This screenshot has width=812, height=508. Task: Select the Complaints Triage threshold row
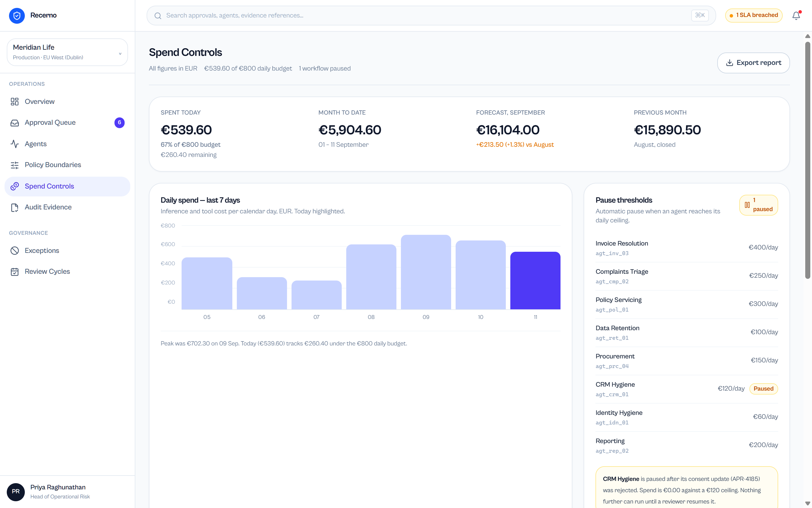point(687,276)
